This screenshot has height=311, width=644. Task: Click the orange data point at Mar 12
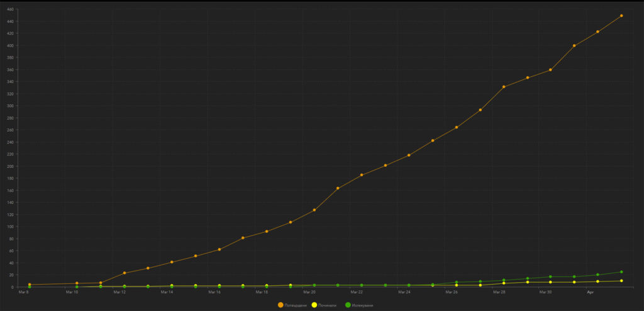click(x=125, y=273)
